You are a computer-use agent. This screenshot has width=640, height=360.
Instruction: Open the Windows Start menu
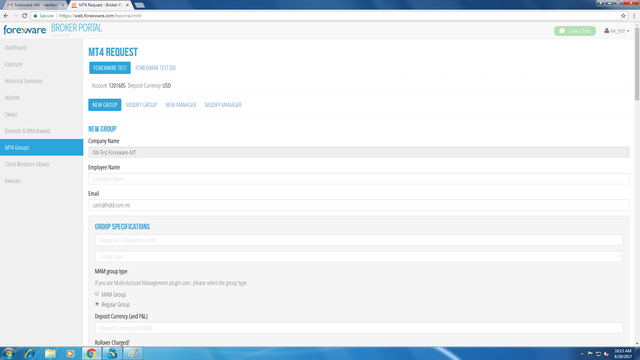coord(9,353)
